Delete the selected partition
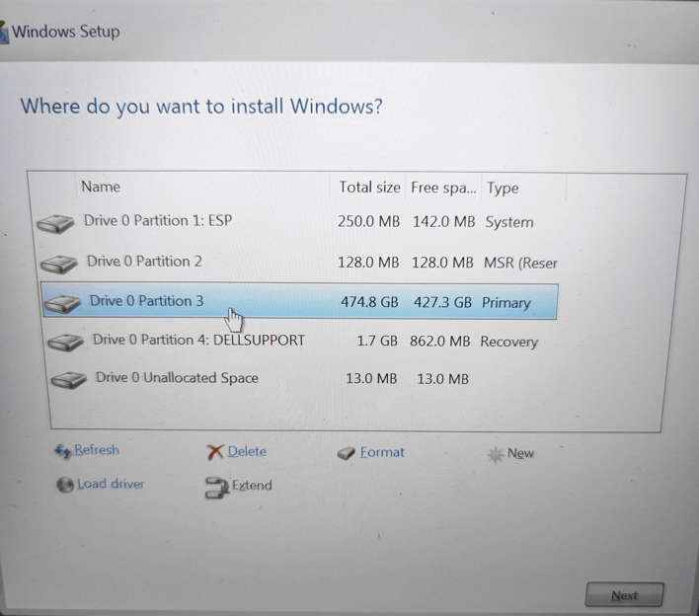Viewport: 699px width, 616px height. (247, 451)
